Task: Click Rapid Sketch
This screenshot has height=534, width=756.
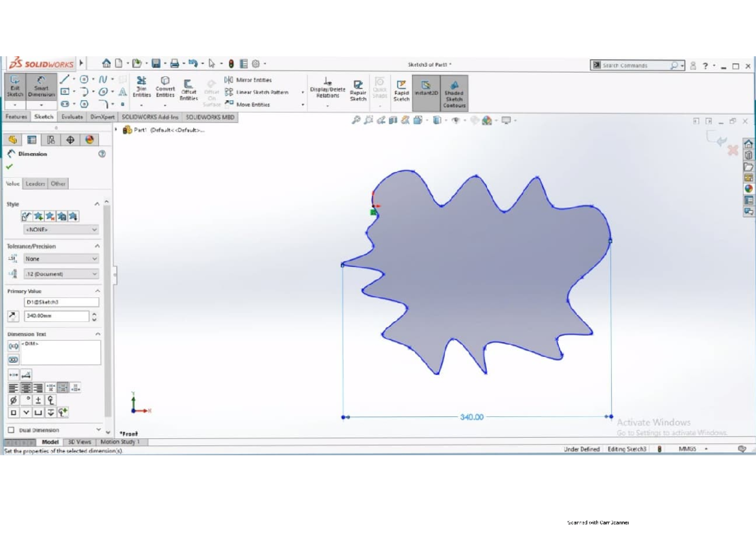Action: point(401,90)
